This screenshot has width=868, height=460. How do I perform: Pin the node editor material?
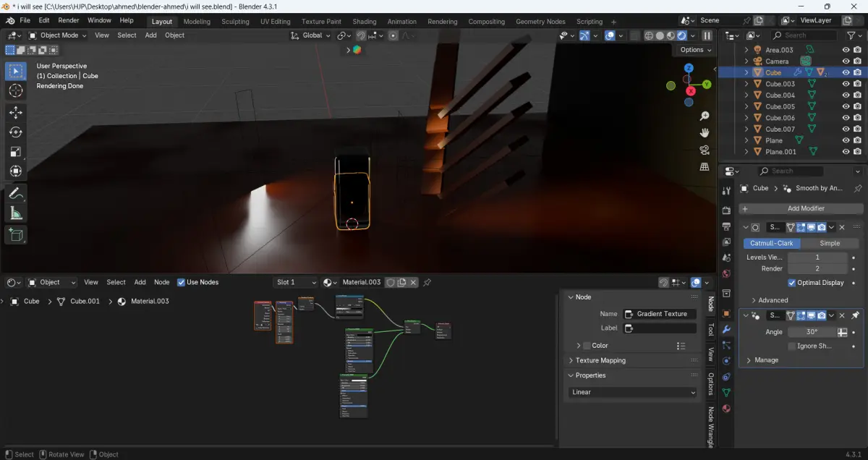(x=427, y=282)
